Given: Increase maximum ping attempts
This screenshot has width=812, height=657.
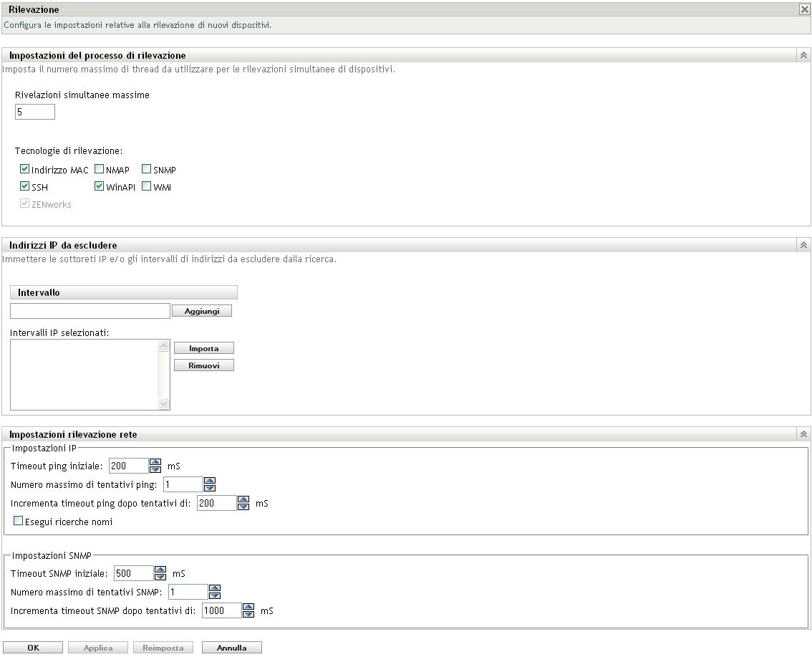Looking at the screenshot, I should [210, 481].
